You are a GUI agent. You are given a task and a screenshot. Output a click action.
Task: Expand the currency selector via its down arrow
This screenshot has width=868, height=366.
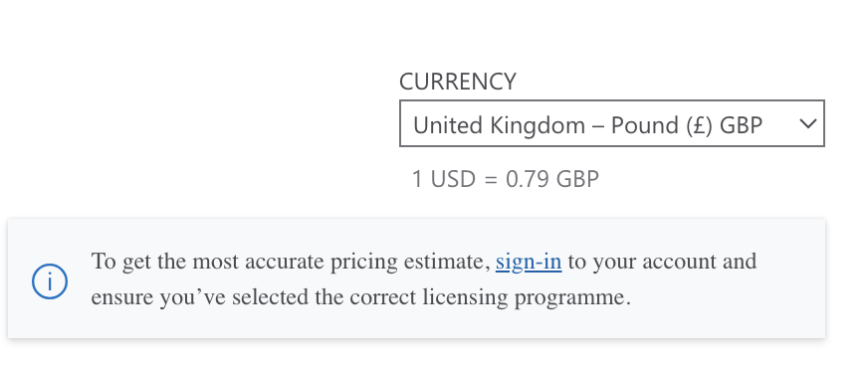click(x=808, y=123)
